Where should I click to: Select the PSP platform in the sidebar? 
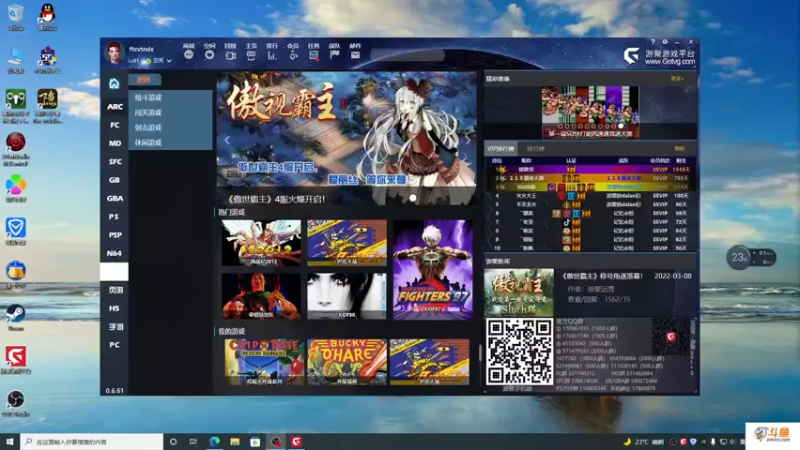pos(115,235)
